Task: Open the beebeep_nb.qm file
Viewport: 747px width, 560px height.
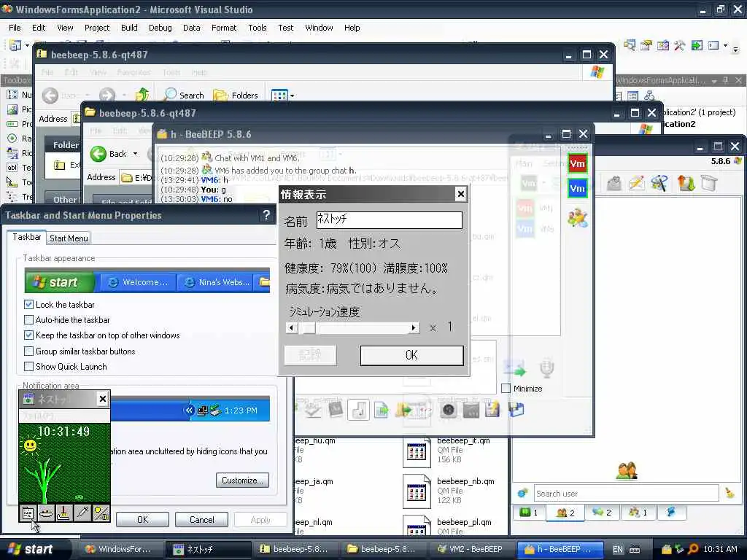Action: [x=449, y=491]
